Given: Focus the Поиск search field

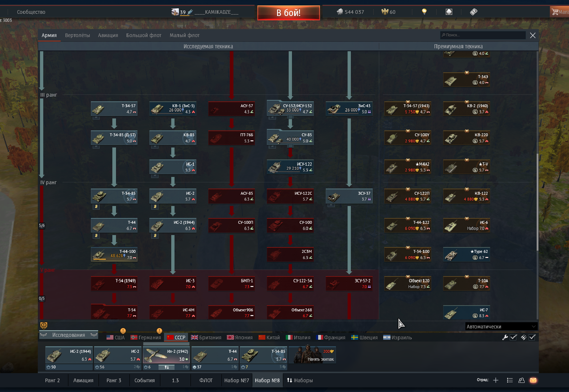Looking at the screenshot, I should (x=483, y=35).
